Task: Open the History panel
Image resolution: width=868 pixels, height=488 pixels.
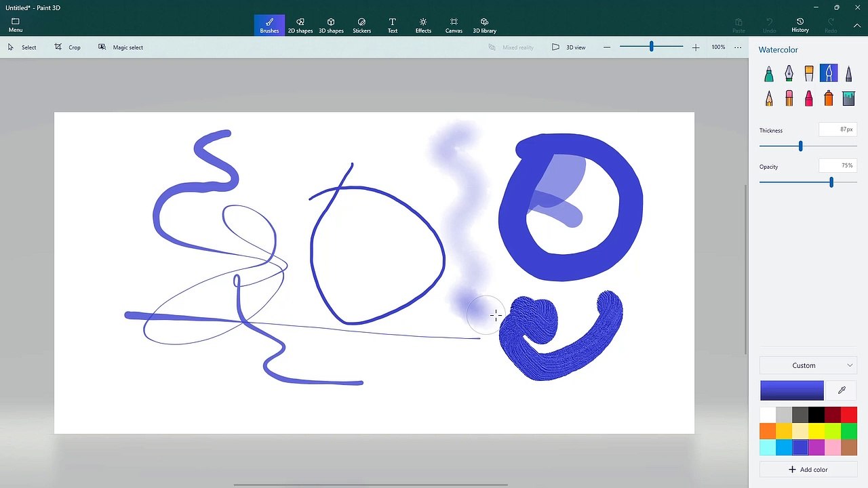Action: [x=800, y=25]
